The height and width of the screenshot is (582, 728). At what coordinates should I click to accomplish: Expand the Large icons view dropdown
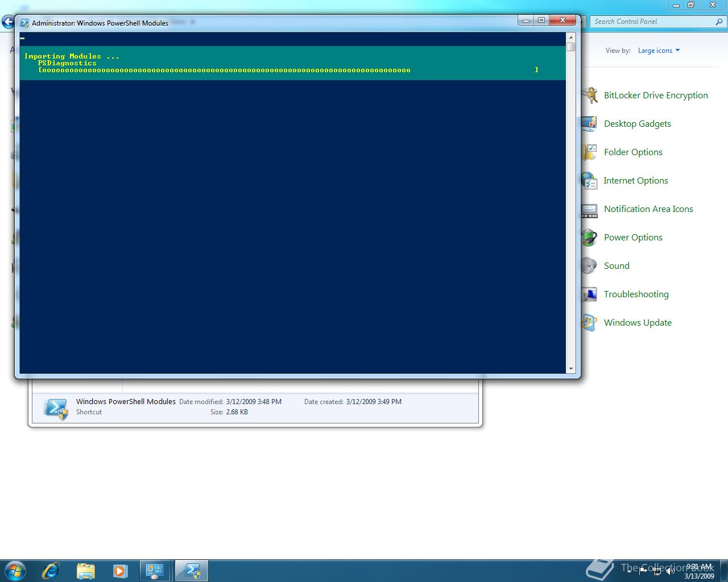659,51
